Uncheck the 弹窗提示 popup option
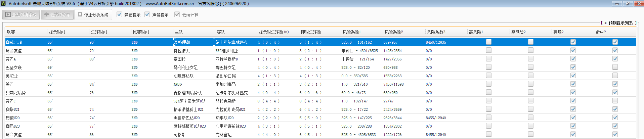 (x=119, y=14)
